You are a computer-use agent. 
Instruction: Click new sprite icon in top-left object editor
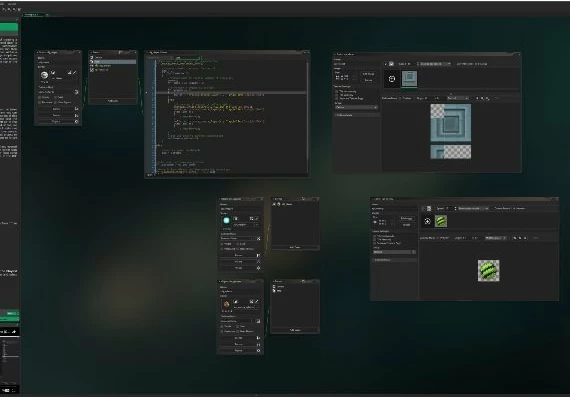point(53,72)
